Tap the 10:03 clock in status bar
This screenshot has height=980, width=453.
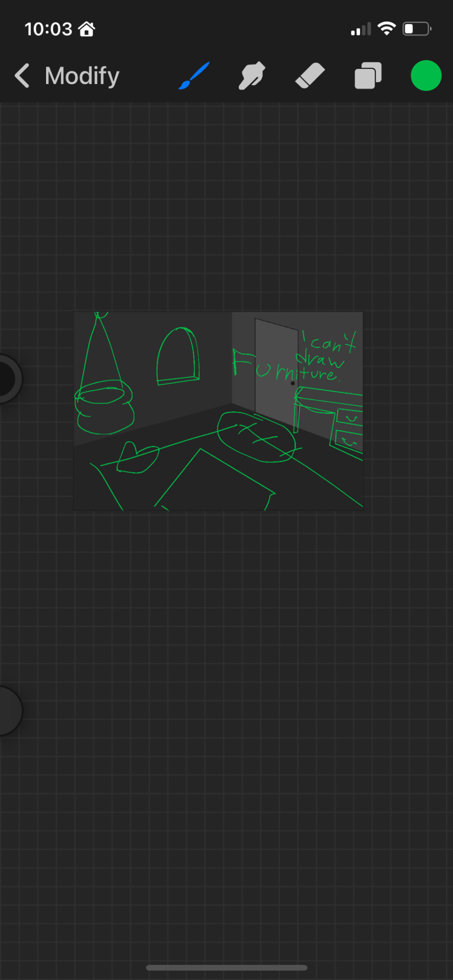pos(49,29)
